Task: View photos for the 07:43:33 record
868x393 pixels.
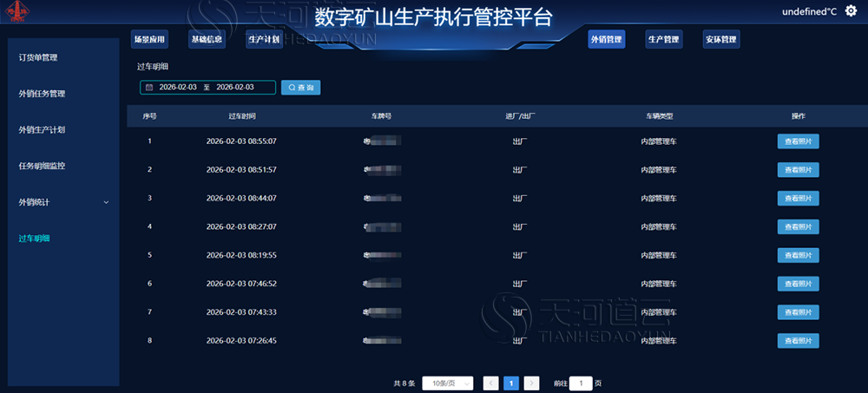Action: point(798,312)
